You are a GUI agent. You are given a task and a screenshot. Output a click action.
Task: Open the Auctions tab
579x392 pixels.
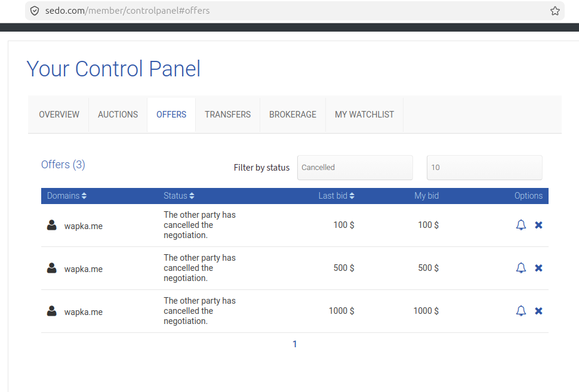tap(118, 115)
